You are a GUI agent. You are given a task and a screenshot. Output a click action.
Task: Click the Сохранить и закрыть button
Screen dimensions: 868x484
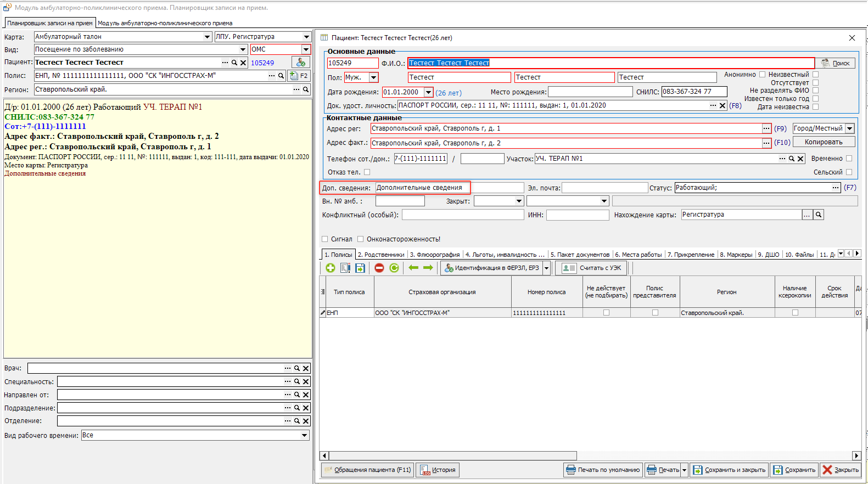[729, 470]
